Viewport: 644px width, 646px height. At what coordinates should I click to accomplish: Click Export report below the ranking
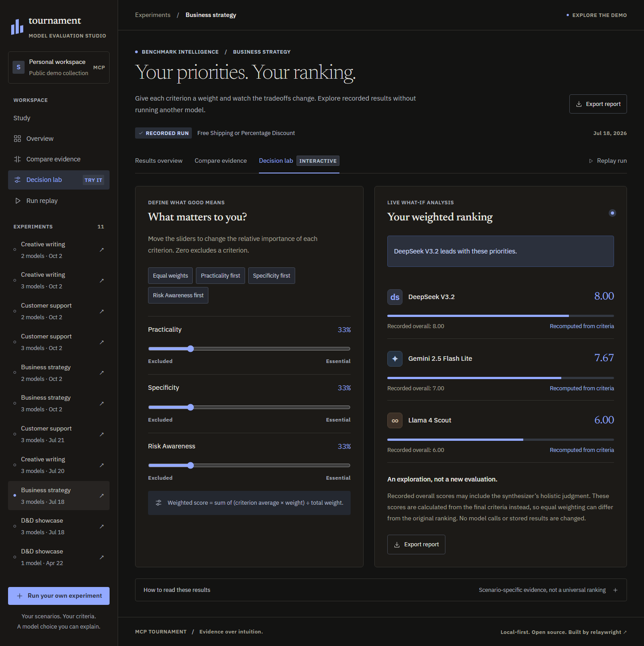pyautogui.click(x=416, y=545)
